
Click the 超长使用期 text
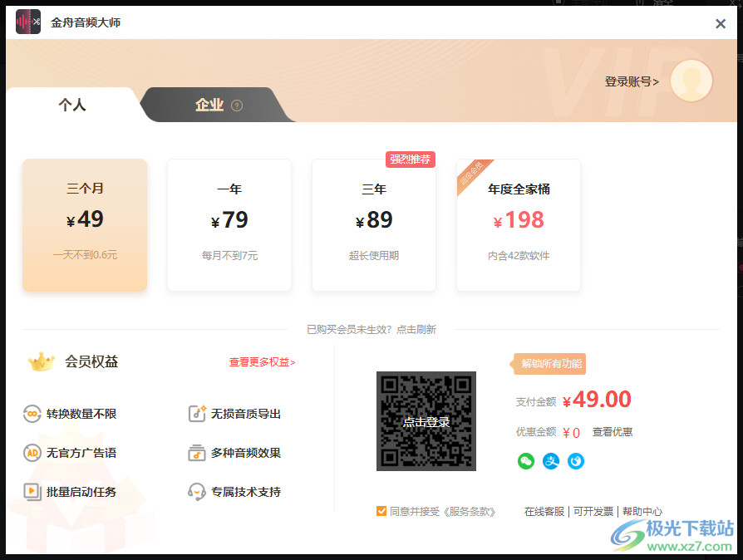click(x=374, y=256)
